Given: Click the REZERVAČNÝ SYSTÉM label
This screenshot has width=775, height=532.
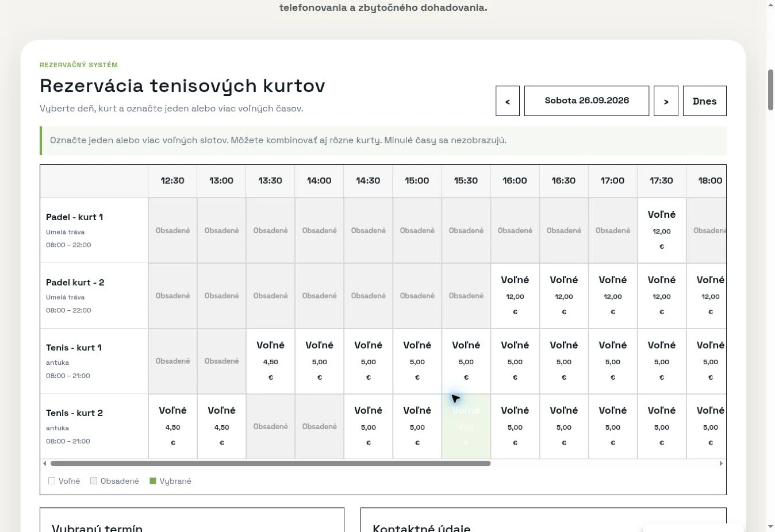Looking at the screenshot, I should [x=79, y=65].
